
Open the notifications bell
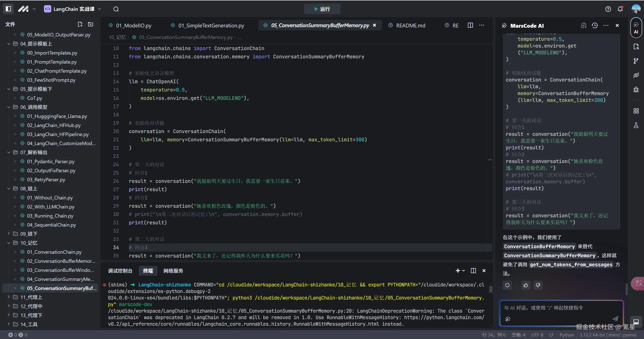[x=620, y=9]
